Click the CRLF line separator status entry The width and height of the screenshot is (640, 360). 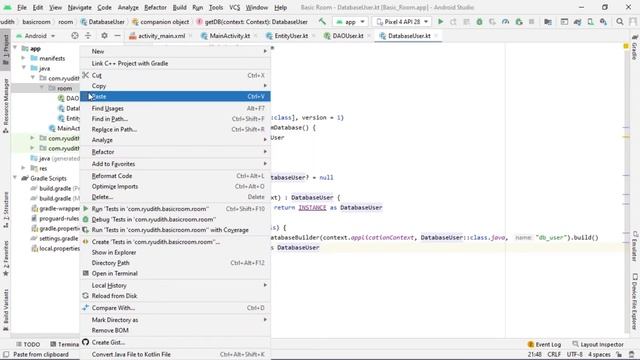tap(554, 354)
